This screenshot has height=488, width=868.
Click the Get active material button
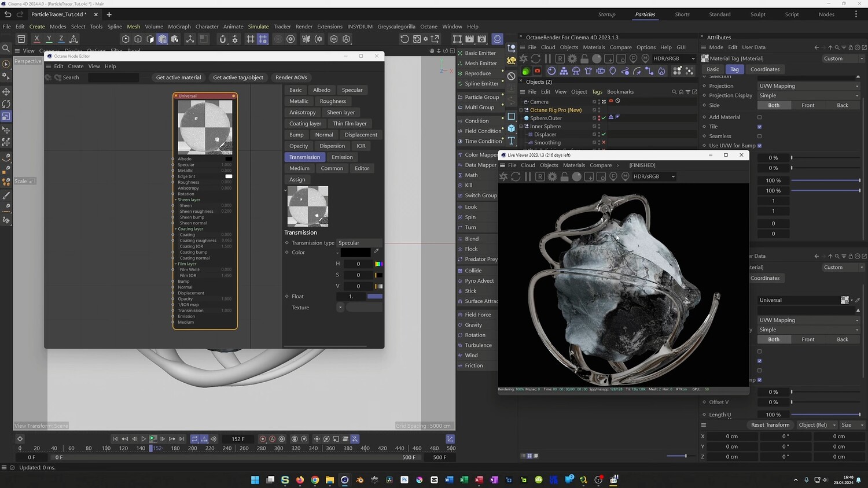point(178,77)
